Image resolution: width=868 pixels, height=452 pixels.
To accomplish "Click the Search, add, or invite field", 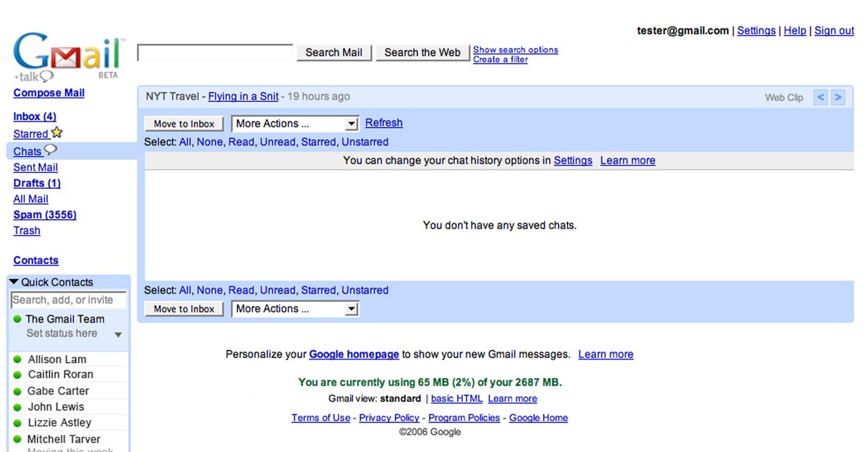I will [x=68, y=300].
